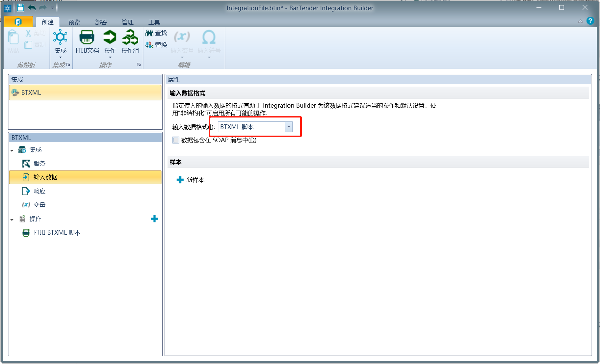Collapse the 操作 tree node
The image size is (600, 364).
pyautogui.click(x=12, y=220)
